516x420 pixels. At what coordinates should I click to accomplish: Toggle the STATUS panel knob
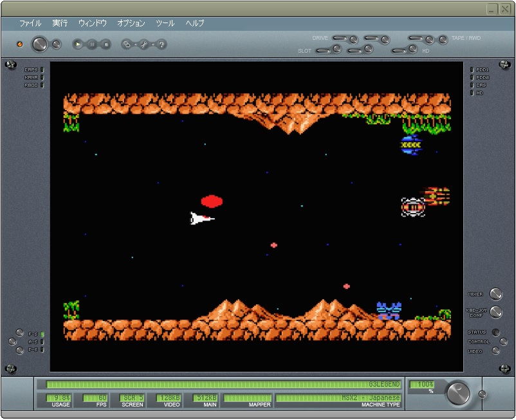point(495,332)
